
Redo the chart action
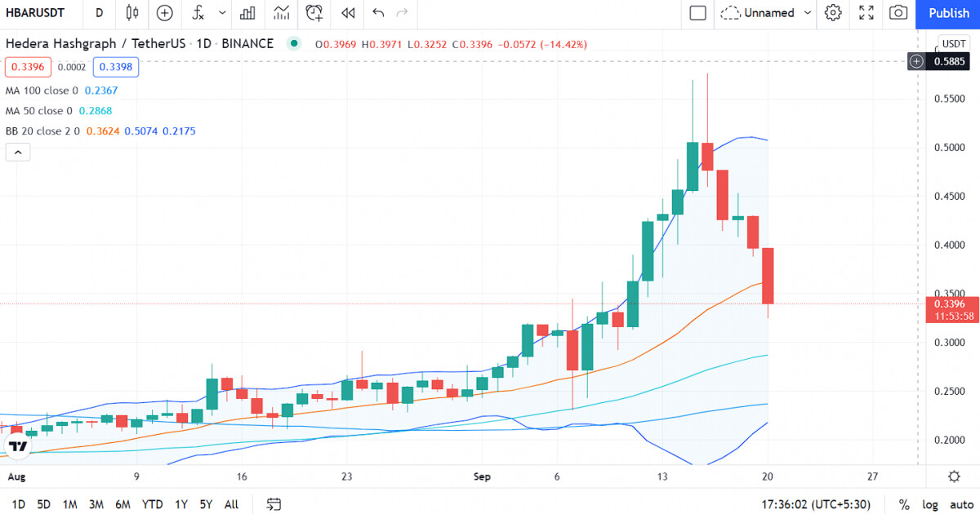coord(402,13)
